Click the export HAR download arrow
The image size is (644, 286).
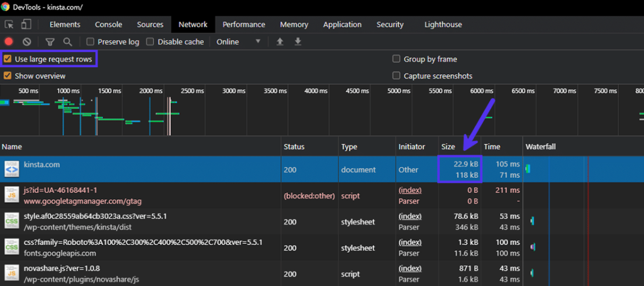click(x=297, y=41)
